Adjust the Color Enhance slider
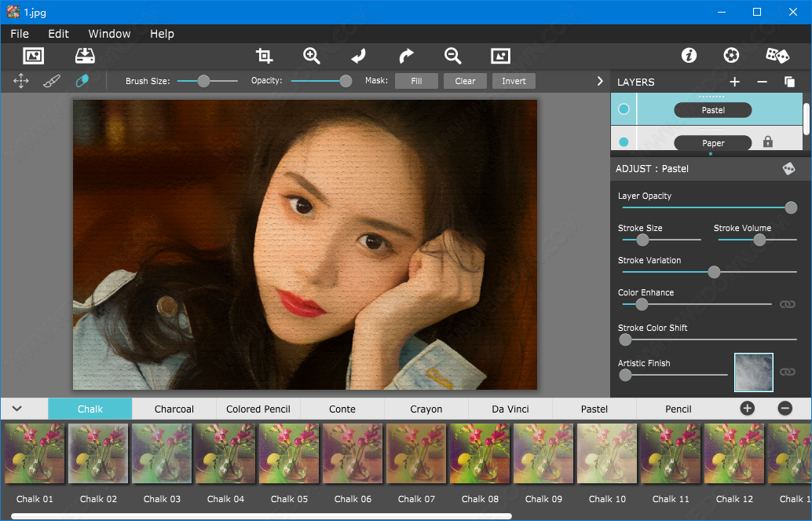Viewport: 812px width, 521px height. coord(697,304)
